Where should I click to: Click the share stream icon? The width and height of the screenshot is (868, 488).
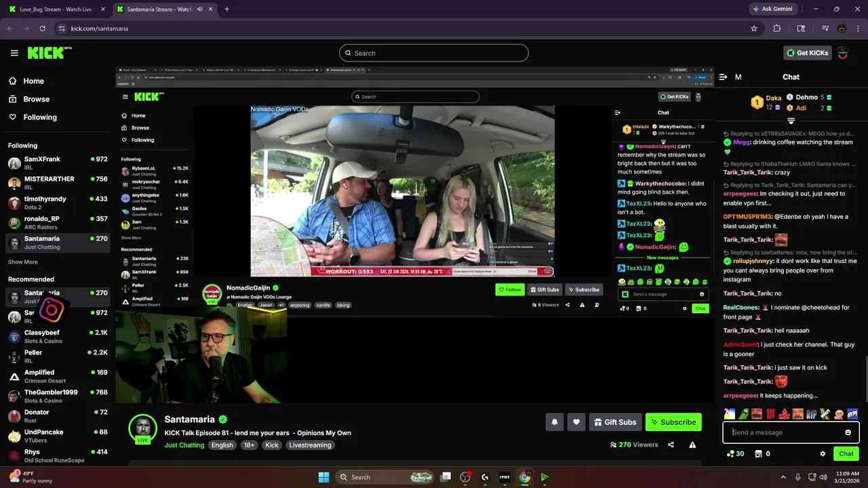coord(671,445)
